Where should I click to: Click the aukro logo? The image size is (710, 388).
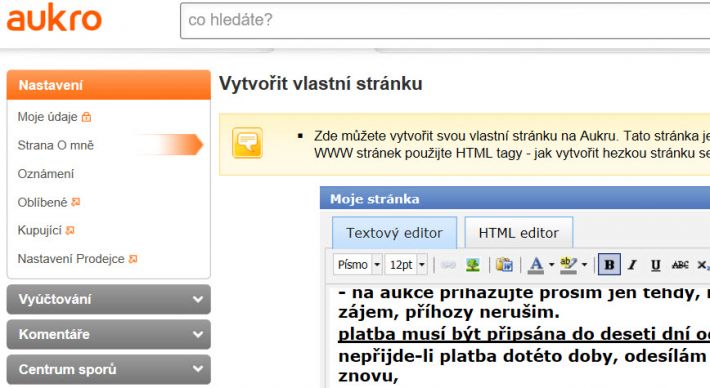click(54, 18)
